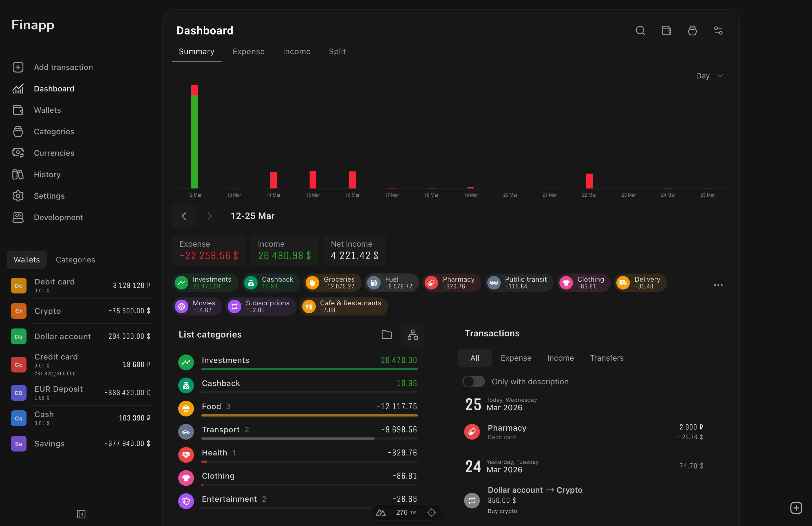Open the filter sliders icon in header
Image resolution: width=812 pixels, height=526 pixels.
[x=718, y=31]
